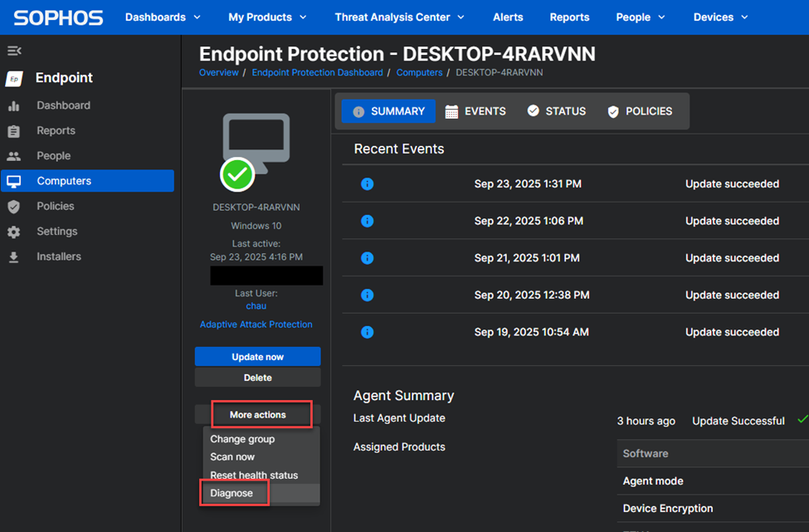Viewport: 809px width, 532px height.
Task: Collapse the sidebar using hamburger icon
Action: [14, 51]
